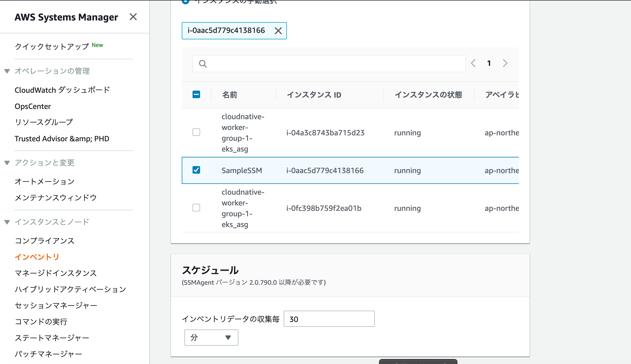The height and width of the screenshot is (364, 631).
Task: Click the SampleSSM name cell
Action: (x=242, y=170)
